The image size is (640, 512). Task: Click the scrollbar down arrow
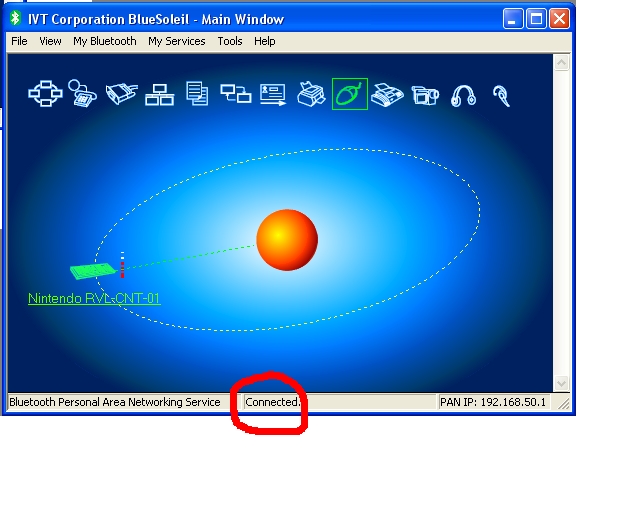(x=562, y=383)
